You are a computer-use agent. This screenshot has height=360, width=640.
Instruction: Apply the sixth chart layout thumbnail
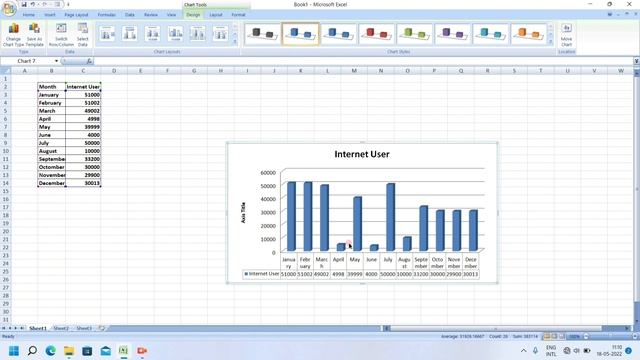(220, 34)
